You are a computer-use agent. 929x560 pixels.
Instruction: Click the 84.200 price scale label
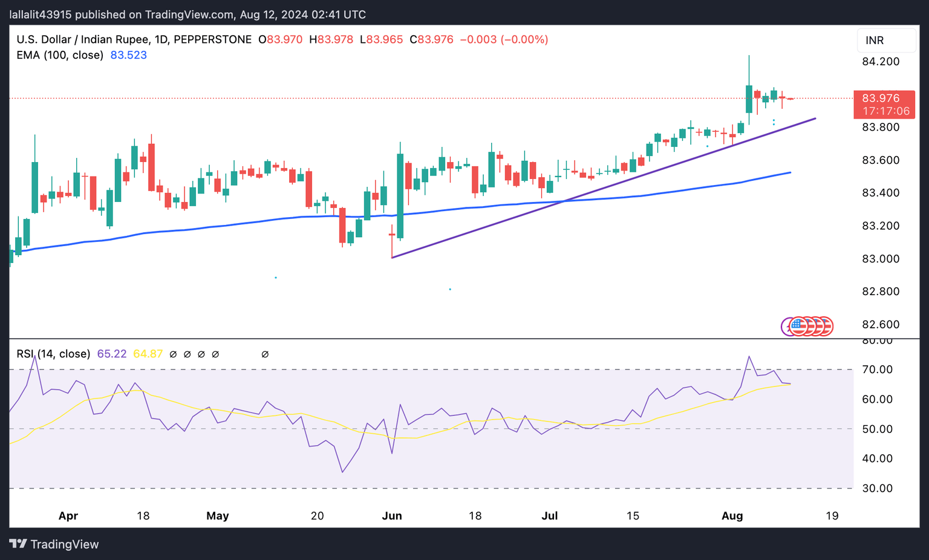880,62
